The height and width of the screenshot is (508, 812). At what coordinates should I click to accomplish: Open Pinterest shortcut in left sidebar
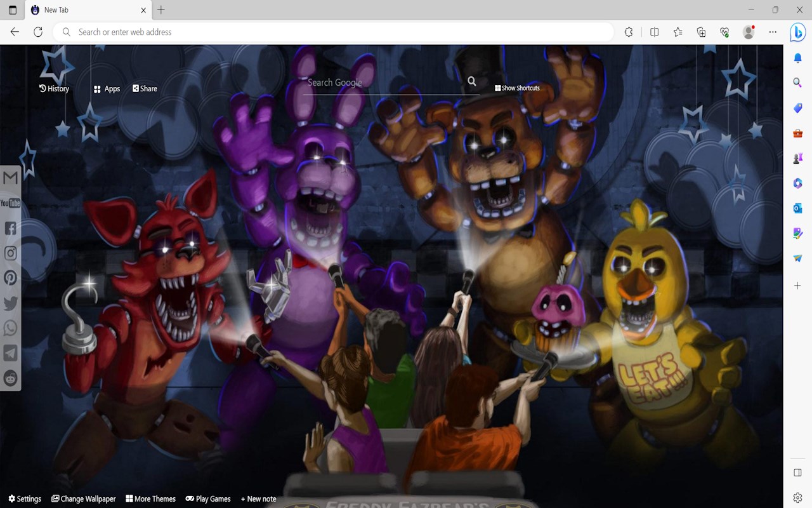pyautogui.click(x=10, y=278)
